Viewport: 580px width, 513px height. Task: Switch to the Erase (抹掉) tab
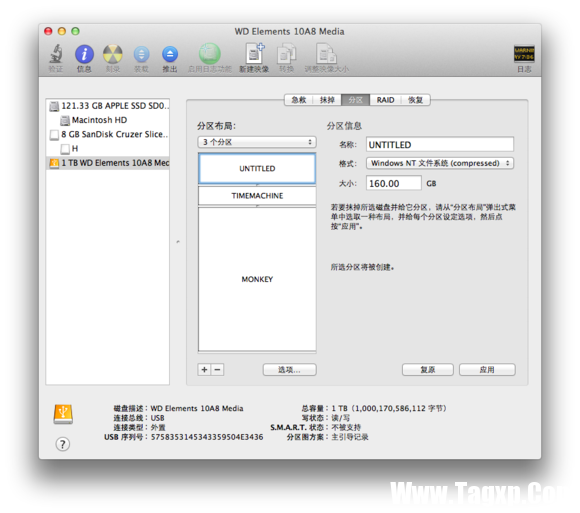[327, 100]
